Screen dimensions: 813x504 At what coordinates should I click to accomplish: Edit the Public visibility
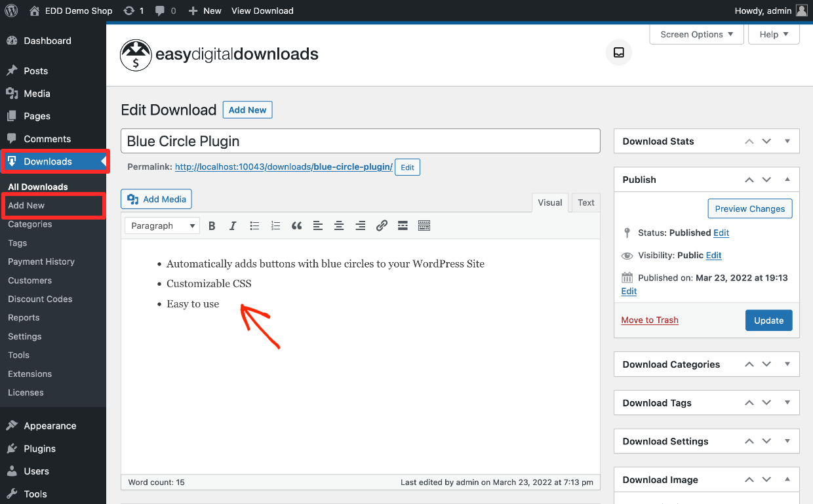(714, 256)
